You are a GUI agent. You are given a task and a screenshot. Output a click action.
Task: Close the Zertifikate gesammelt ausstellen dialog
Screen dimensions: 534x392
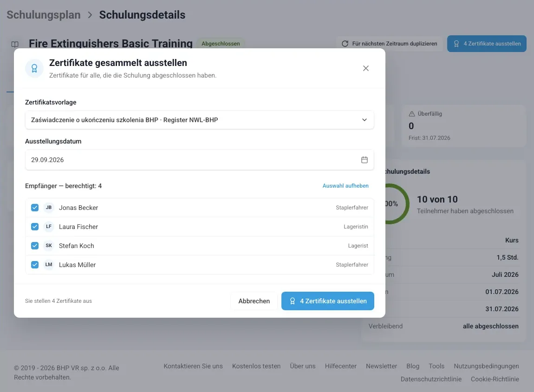point(366,68)
